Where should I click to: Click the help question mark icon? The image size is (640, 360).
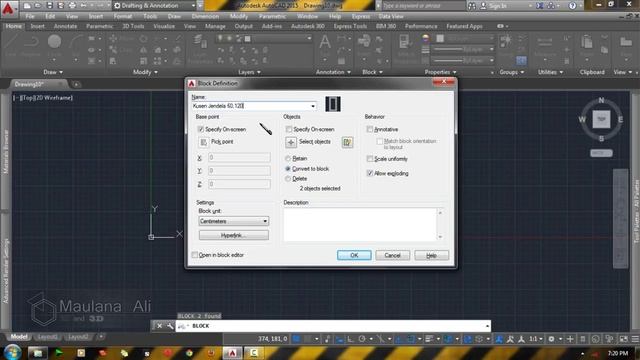click(572, 6)
